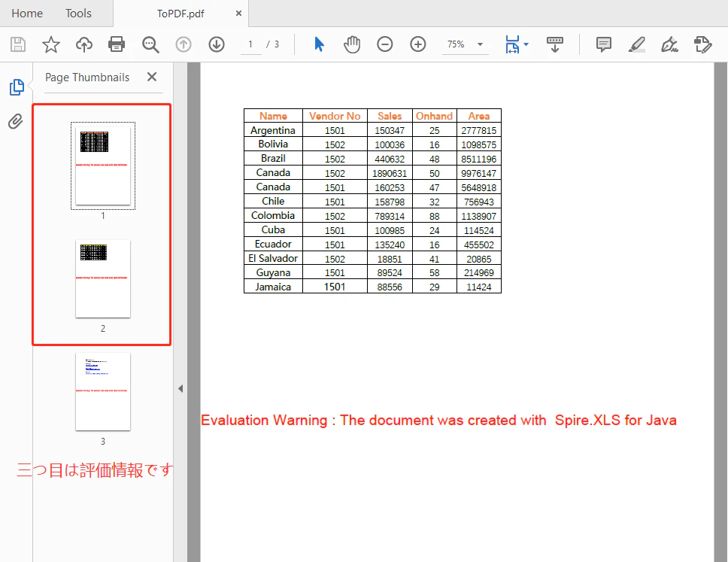Open the 75% zoom level dropdown

click(x=480, y=44)
